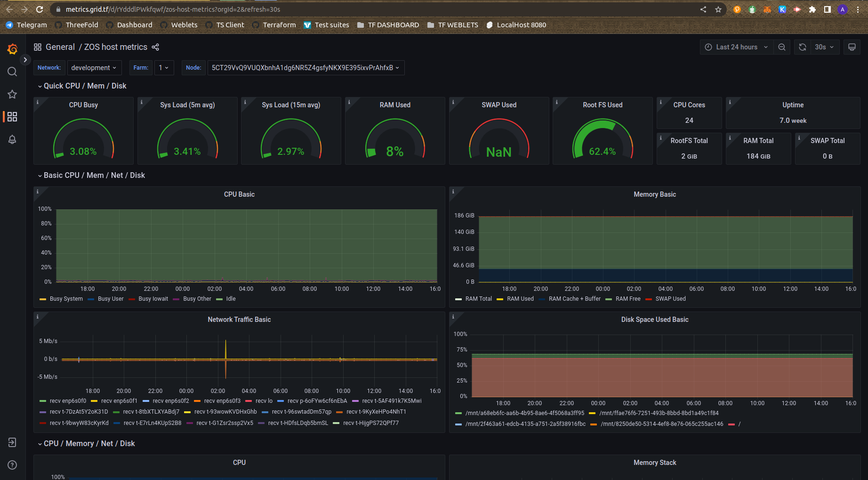Share the ZOS host metrics dashboard
The height and width of the screenshot is (480, 868).
[x=155, y=47]
